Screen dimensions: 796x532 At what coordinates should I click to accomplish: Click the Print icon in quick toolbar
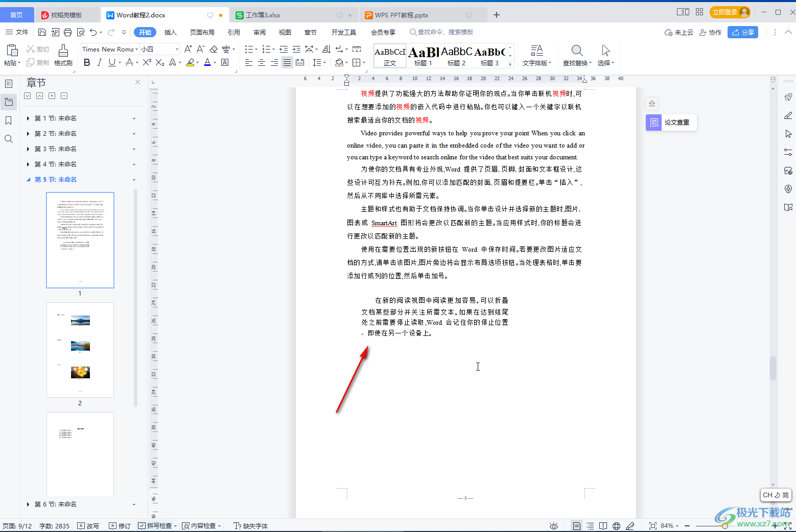click(x=67, y=32)
